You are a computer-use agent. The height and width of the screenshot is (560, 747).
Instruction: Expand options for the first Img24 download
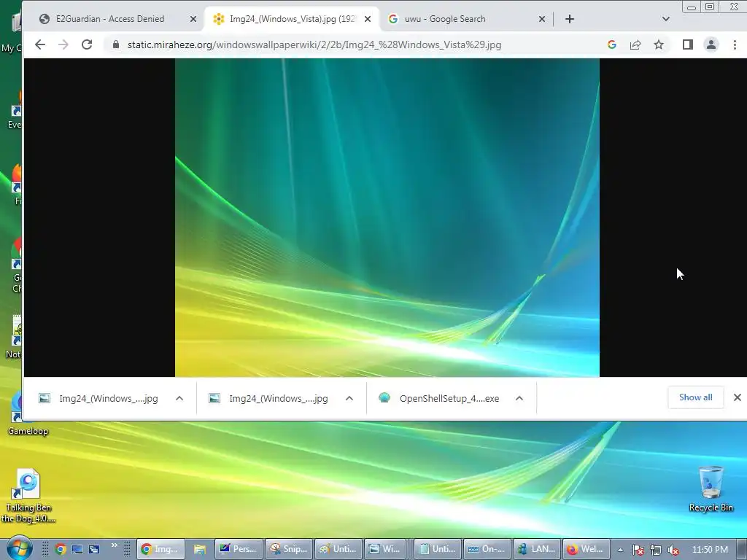click(179, 399)
